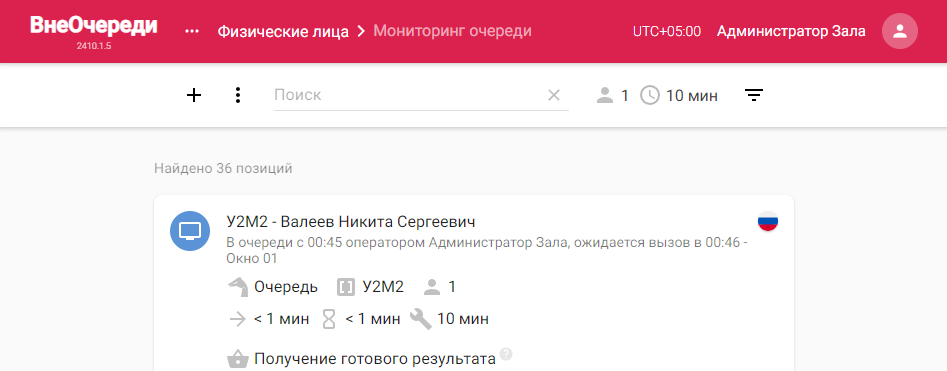
Task: Click Мониторинг очереди breadcrumb
Action: click(452, 31)
